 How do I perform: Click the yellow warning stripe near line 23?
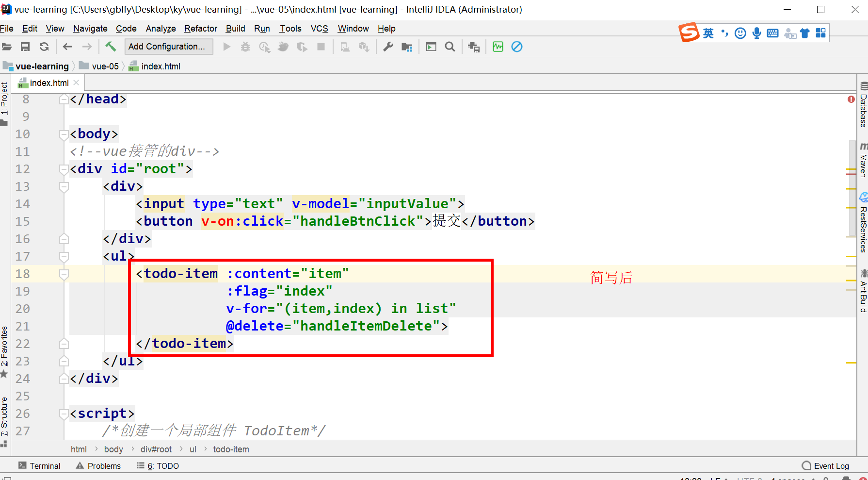pyautogui.click(x=851, y=363)
